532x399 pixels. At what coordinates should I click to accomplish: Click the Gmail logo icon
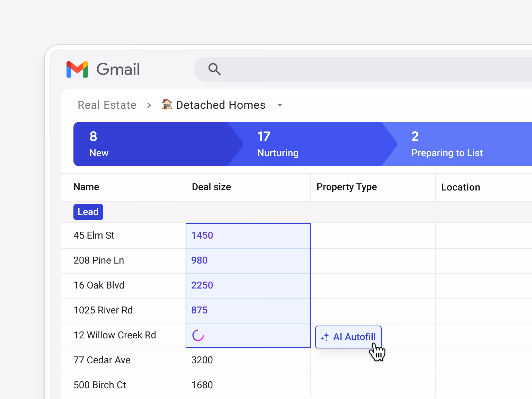77,69
